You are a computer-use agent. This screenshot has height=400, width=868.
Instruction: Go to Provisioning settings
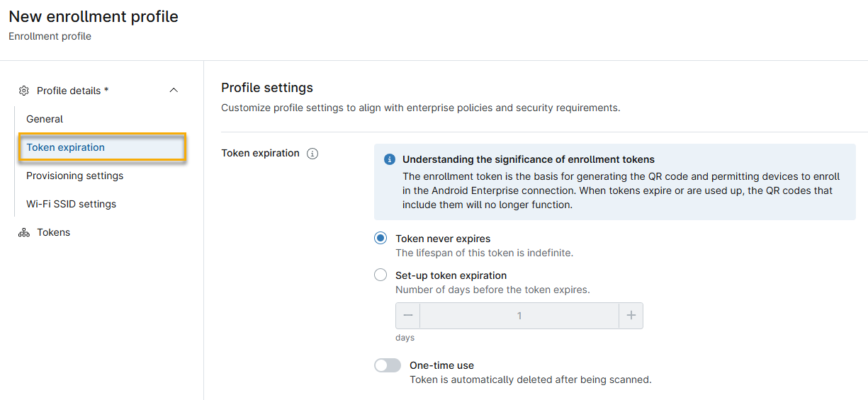pos(74,176)
